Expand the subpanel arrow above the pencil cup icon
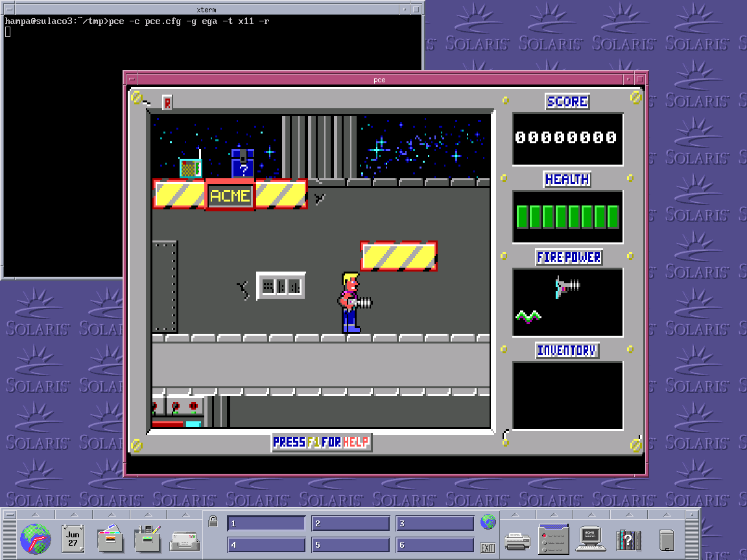The height and width of the screenshot is (560, 747). point(148,515)
